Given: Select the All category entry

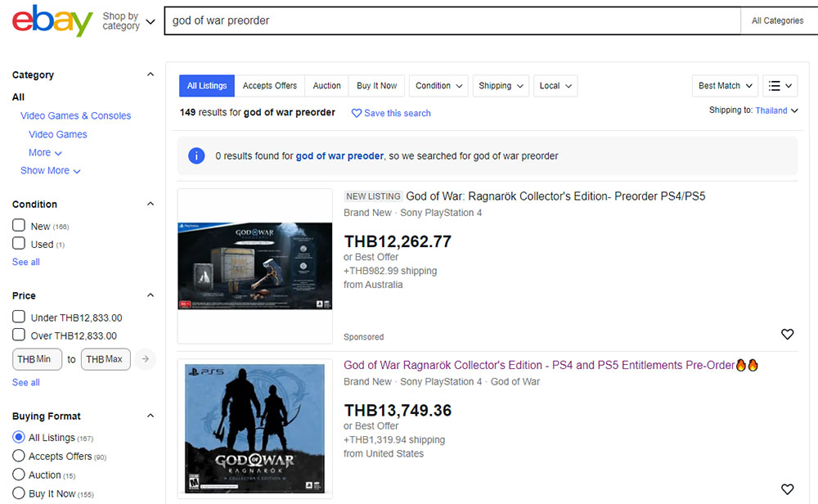Looking at the screenshot, I should (18, 97).
